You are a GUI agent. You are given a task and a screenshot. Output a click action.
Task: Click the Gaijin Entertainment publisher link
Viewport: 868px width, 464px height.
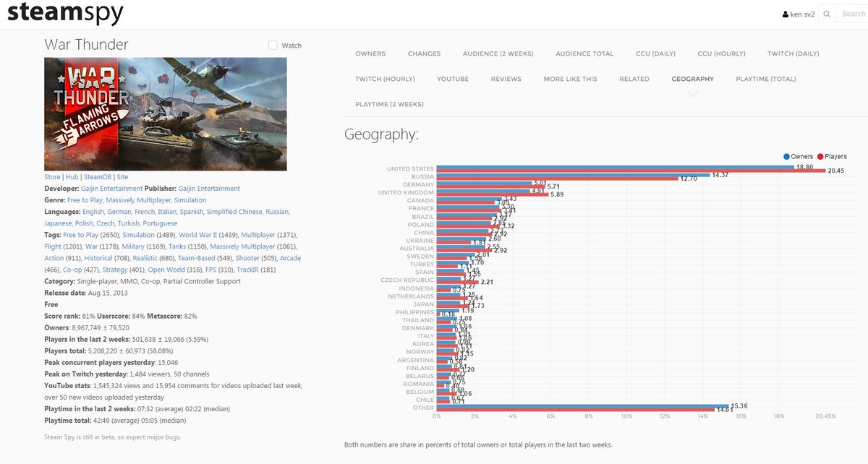coord(209,189)
